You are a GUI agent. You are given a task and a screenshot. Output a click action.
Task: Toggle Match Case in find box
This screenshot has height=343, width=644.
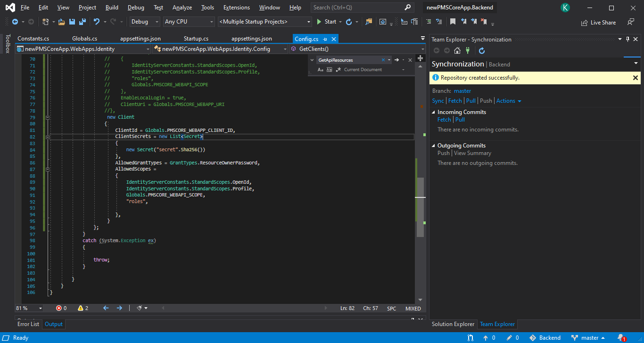[x=321, y=70]
